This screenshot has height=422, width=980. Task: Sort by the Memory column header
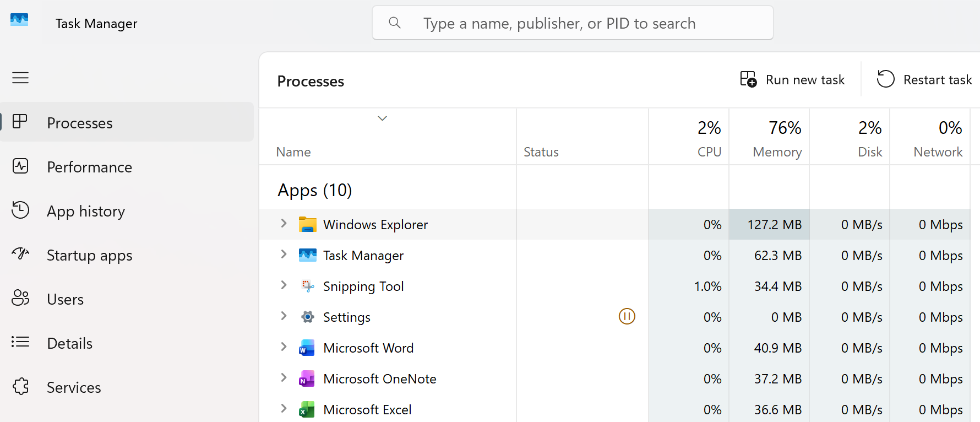pyautogui.click(x=769, y=137)
